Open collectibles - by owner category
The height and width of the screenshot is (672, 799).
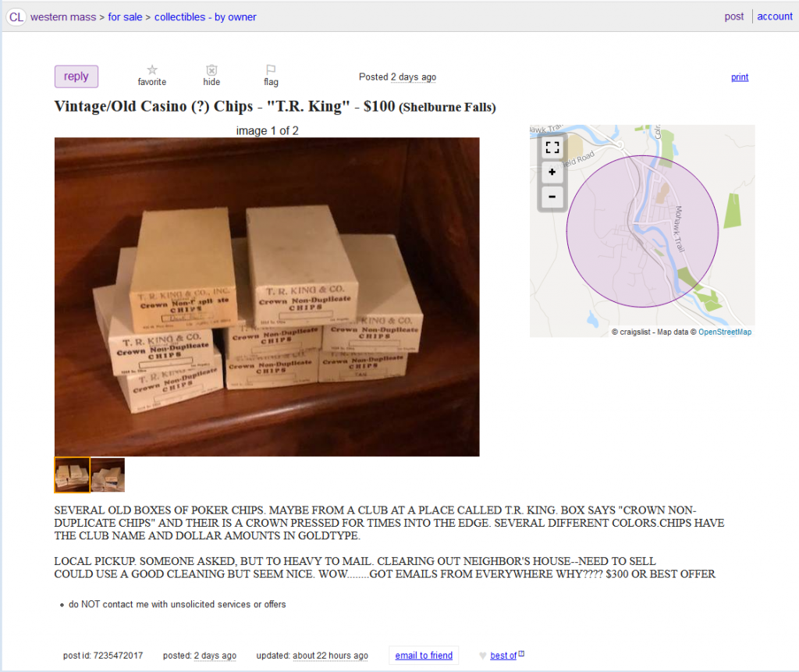[205, 17]
